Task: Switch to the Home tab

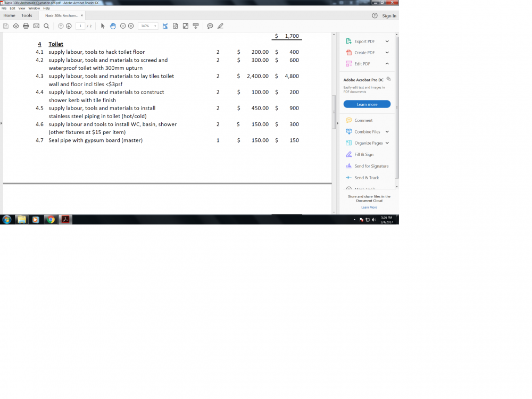Action: pos(9,15)
